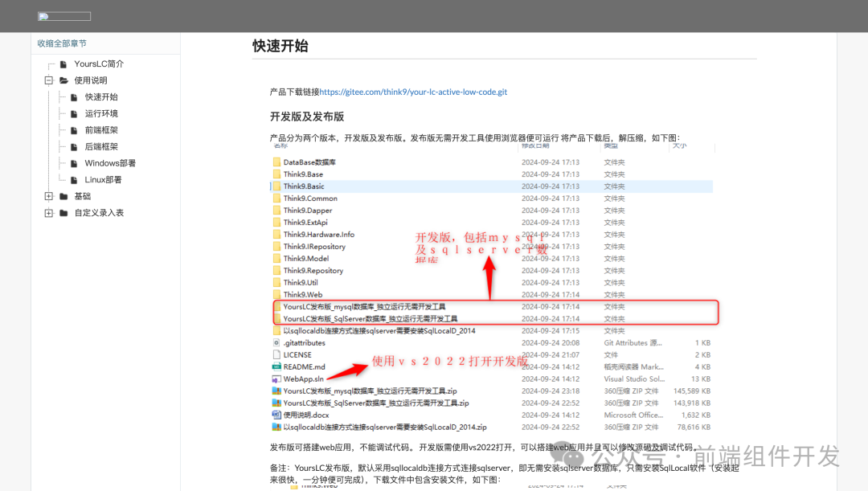
Task: Click the Think9.Web folder name
Action: (303, 294)
